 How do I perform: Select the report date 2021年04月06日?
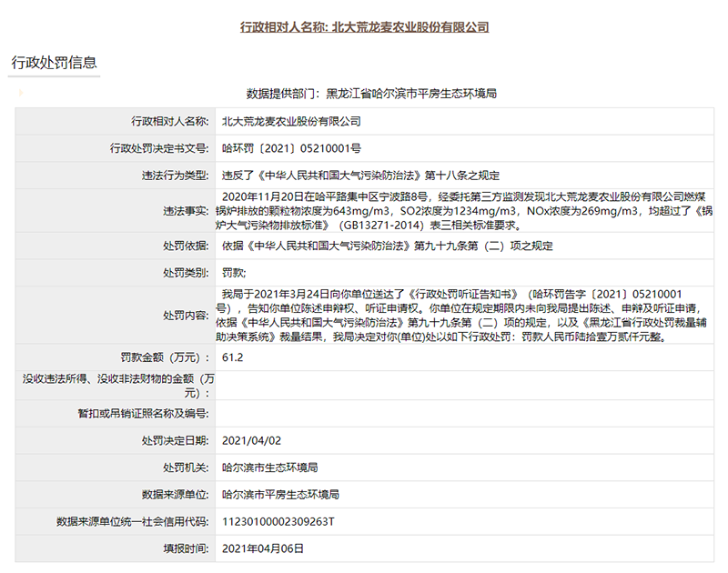[x=263, y=548]
